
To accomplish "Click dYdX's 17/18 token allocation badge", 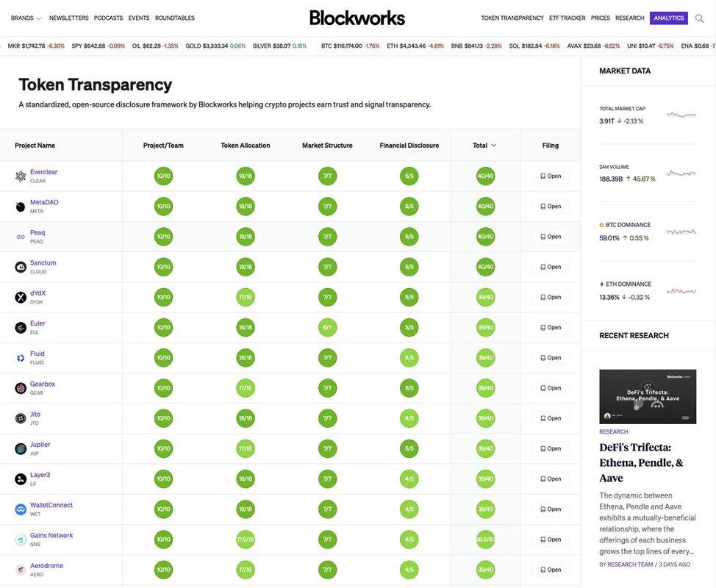I will [x=246, y=297].
